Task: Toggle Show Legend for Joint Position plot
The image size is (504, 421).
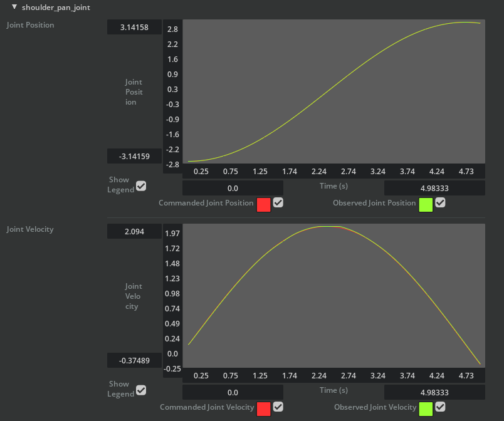Action: (141, 186)
